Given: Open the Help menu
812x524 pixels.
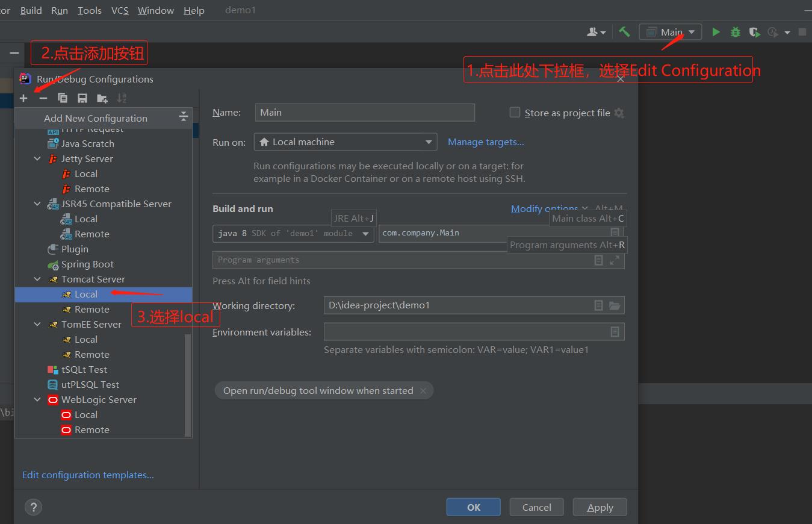Looking at the screenshot, I should [194, 10].
